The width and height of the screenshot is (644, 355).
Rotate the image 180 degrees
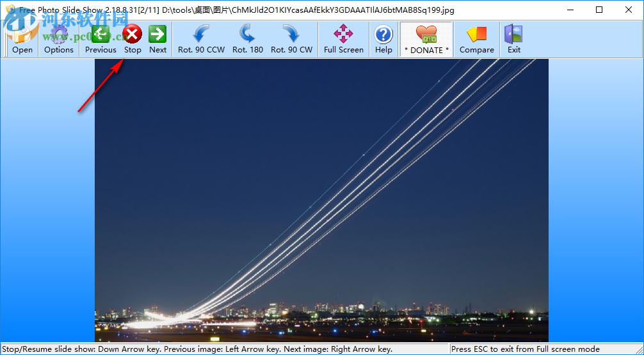tap(248, 40)
